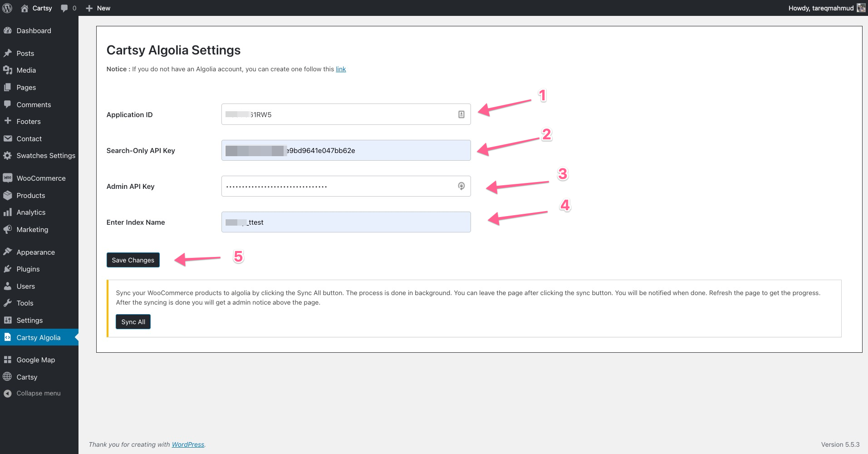
Task: Click the Plugins plug icon
Action: click(x=8, y=269)
